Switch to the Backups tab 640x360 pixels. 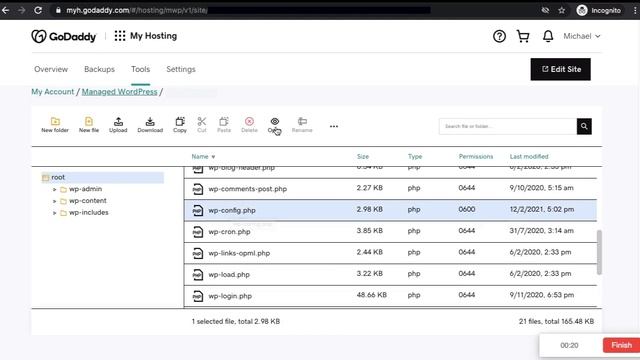pos(99,69)
